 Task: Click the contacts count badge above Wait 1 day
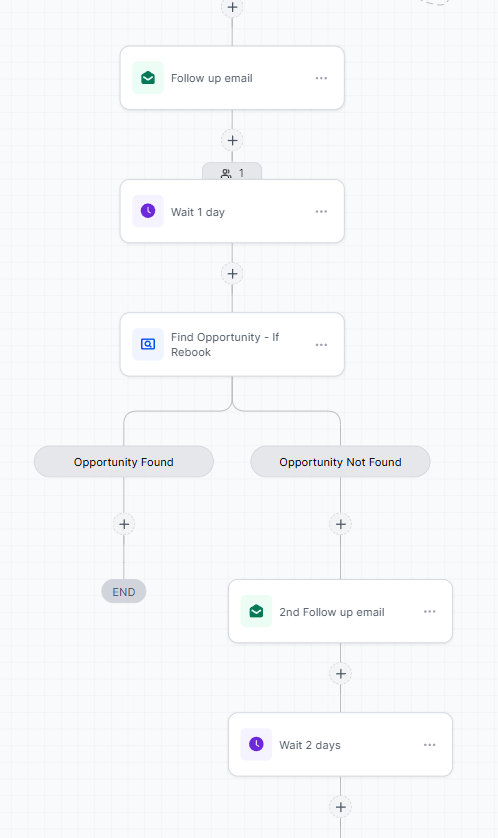(x=232, y=173)
